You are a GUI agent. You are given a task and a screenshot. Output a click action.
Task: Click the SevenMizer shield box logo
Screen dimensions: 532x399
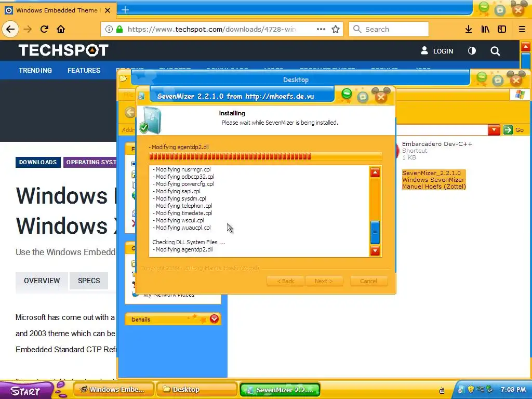[x=151, y=120]
